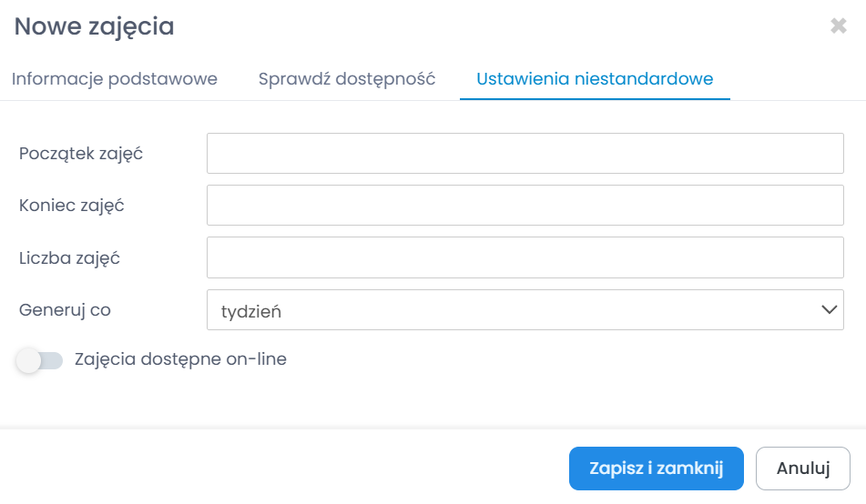This screenshot has width=866, height=504.
Task: Click the Zajęcia dostępne on-line label text
Action: 180,359
